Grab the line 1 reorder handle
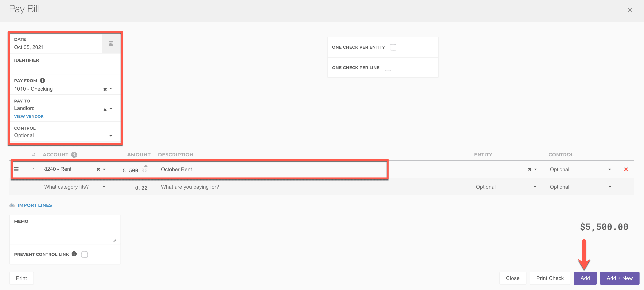 pos(16,169)
